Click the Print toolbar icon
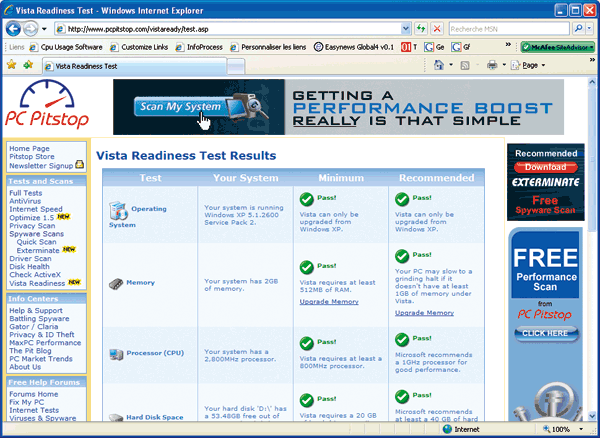 click(492, 65)
